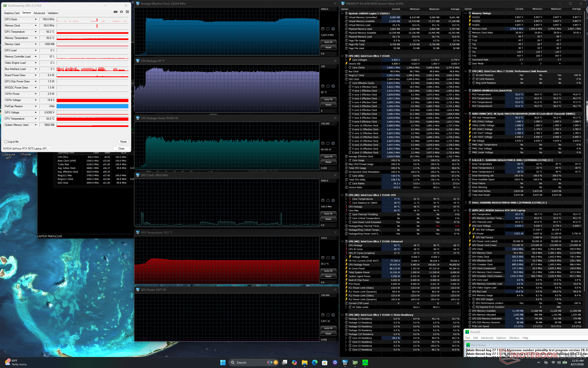Open the Prime95 Test menu
The height and width of the screenshot is (368, 588).
tap(467, 338)
